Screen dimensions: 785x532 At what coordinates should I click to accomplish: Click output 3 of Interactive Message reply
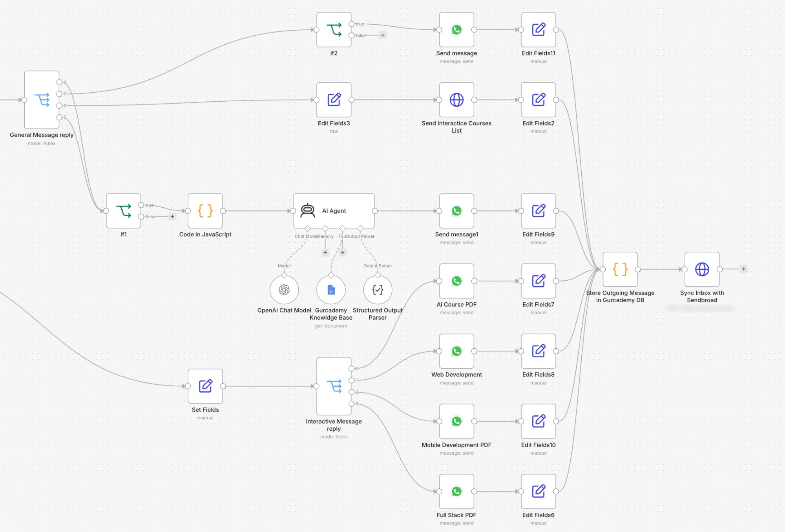click(x=351, y=404)
